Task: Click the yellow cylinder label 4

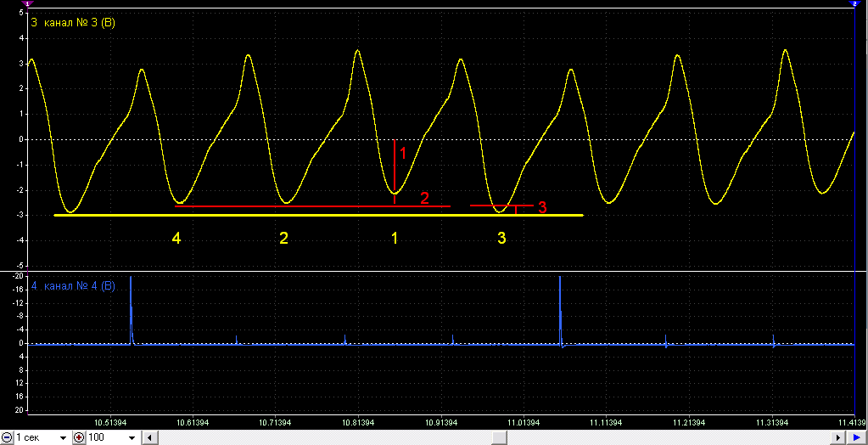Action: point(176,239)
